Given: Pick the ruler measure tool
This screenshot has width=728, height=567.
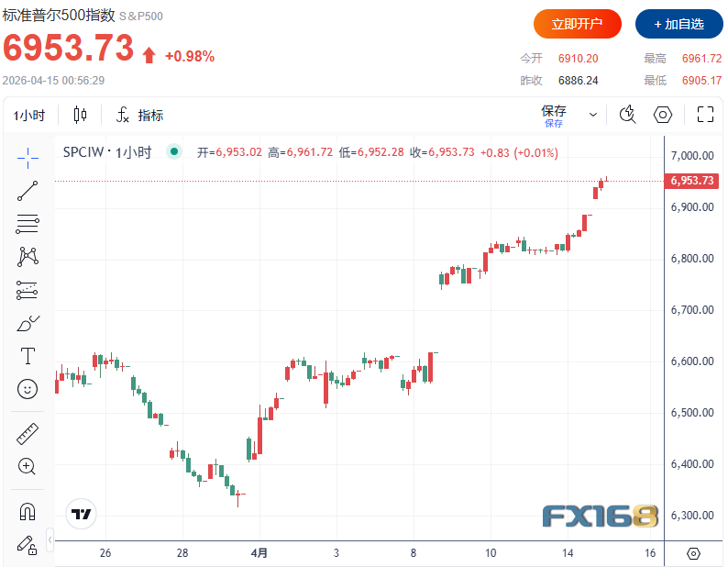Looking at the screenshot, I should 28,434.
